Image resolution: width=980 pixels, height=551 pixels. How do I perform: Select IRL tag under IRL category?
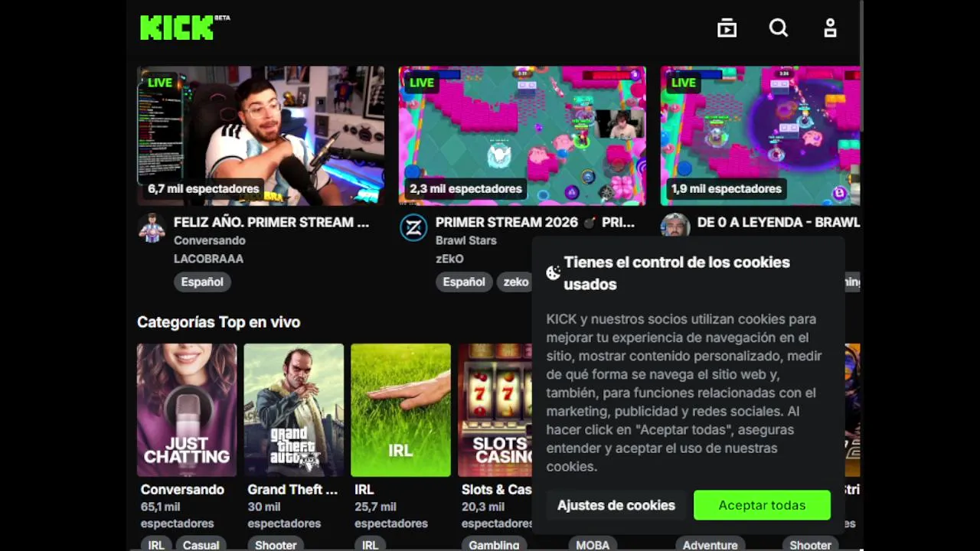[x=370, y=545]
